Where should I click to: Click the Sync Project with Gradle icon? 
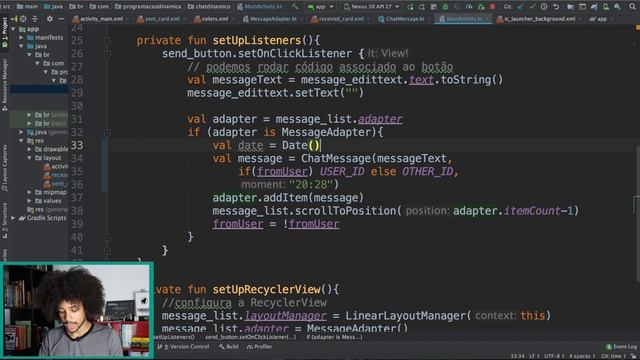point(594,7)
